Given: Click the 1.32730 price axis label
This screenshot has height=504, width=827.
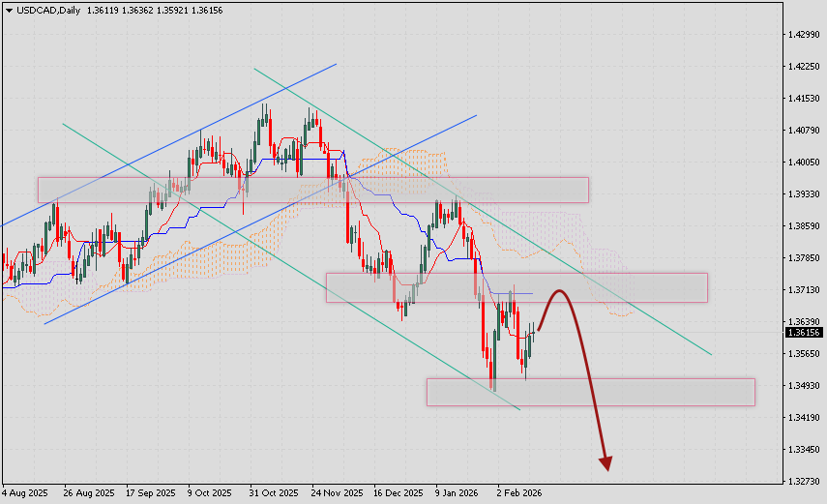Looking at the screenshot, I should pos(805,481).
